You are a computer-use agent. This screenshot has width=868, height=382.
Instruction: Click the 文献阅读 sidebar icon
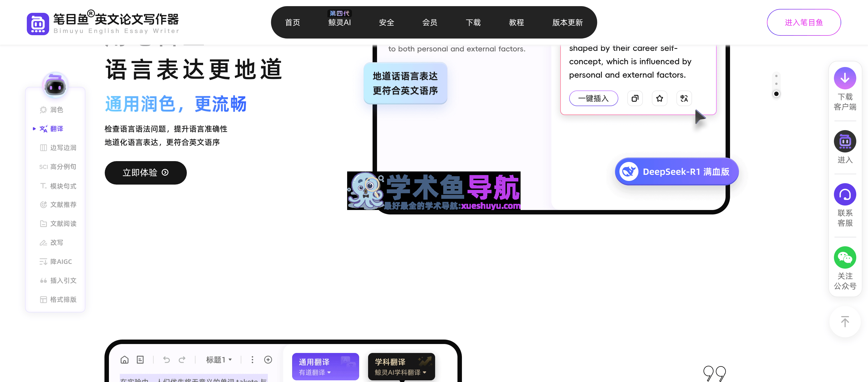coord(43,223)
